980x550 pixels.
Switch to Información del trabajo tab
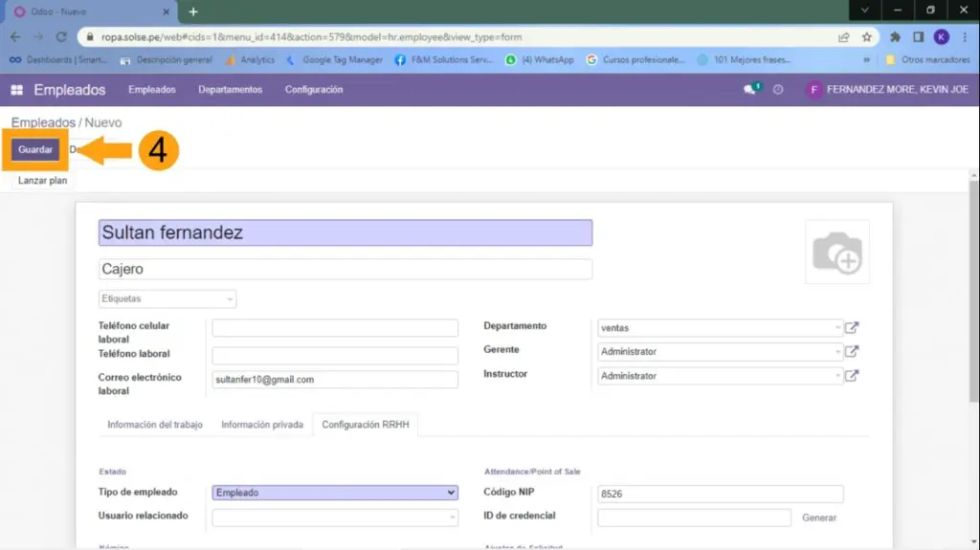click(x=155, y=425)
